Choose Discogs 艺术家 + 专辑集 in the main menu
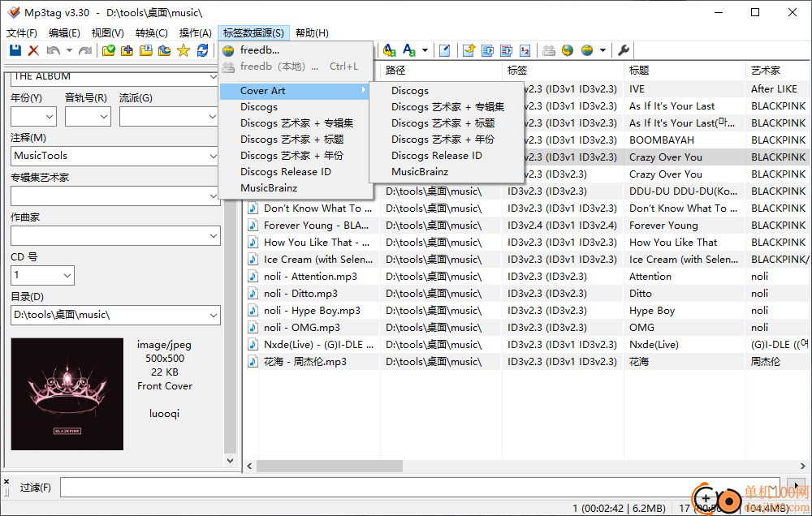Viewport: 812px width, 516px height. (x=296, y=123)
